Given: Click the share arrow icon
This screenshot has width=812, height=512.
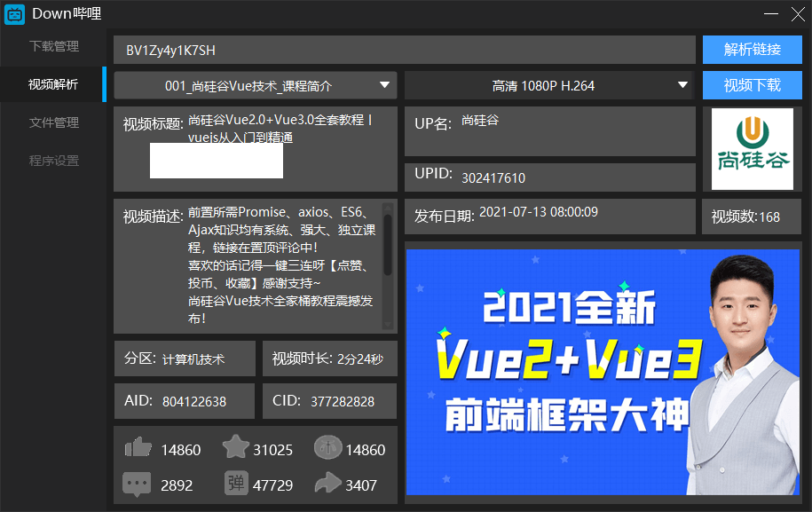Looking at the screenshot, I should pyautogui.click(x=327, y=483).
